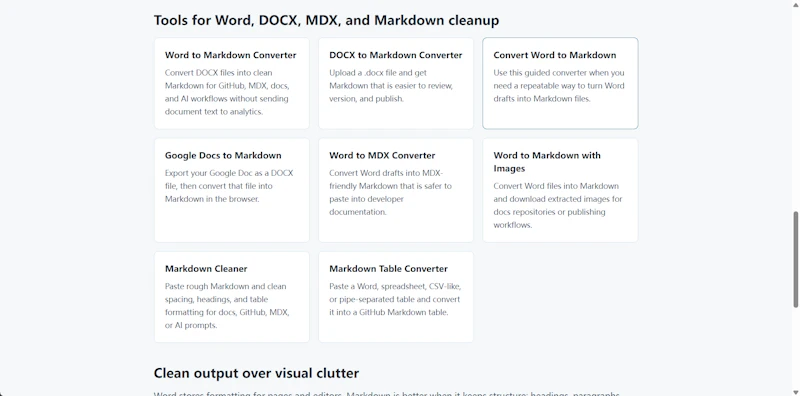800x396 pixels.
Task: Click the text 'and download extracted images for'
Action: [558, 199]
